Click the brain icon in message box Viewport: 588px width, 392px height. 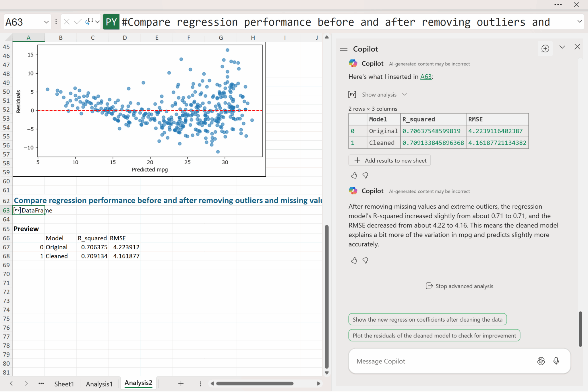(541, 361)
